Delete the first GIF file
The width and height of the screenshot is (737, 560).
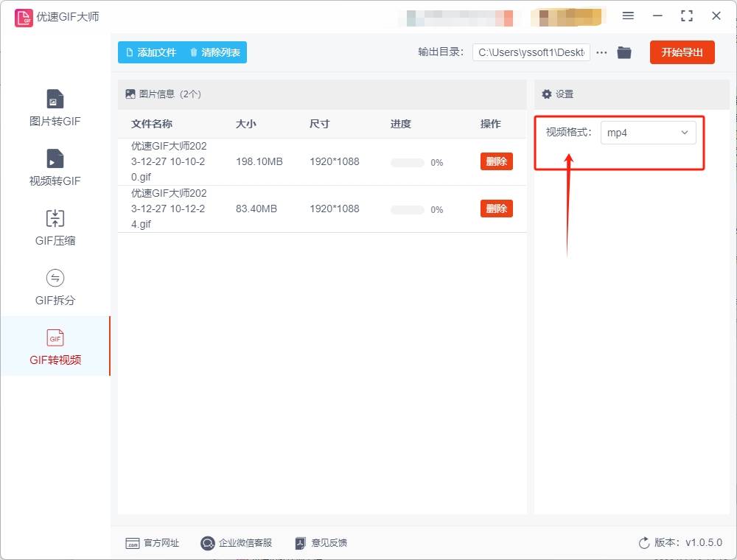point(496,161)
